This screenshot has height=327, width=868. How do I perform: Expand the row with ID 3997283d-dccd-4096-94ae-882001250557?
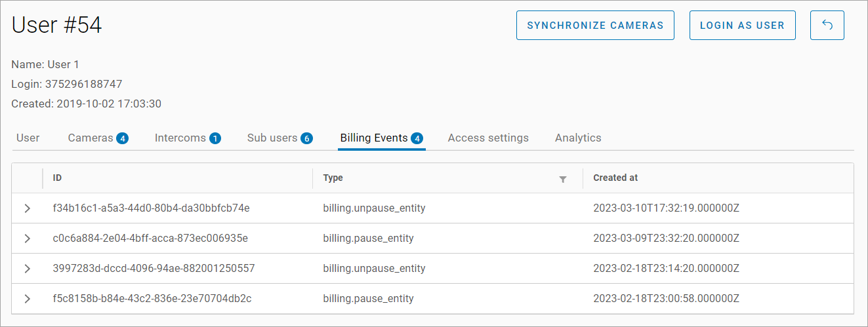click(27, 269)
